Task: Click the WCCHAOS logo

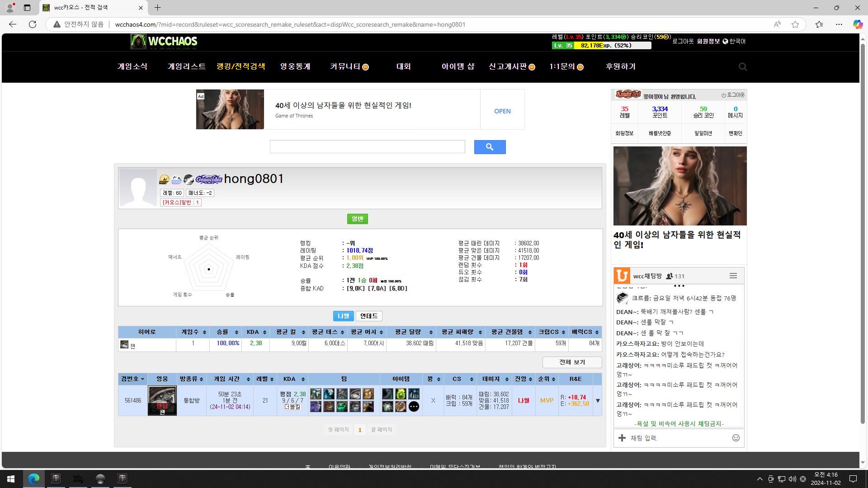Action: (x=164, y=42)
